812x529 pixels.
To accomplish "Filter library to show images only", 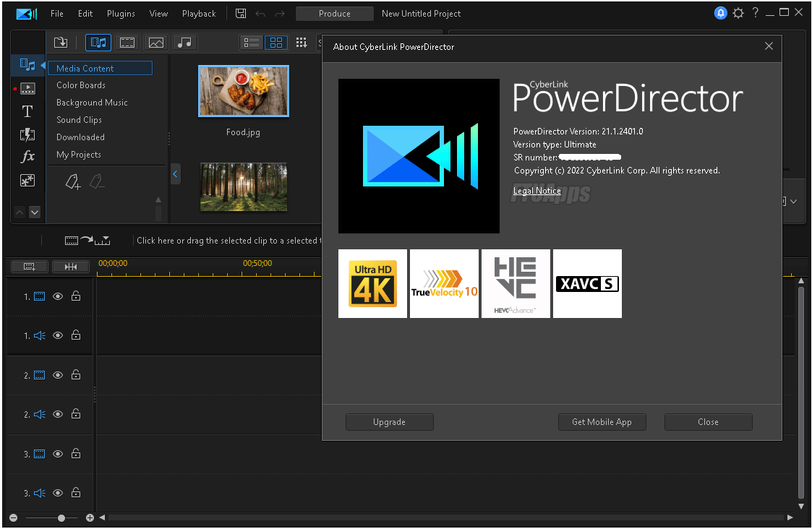I will point(156,43).
